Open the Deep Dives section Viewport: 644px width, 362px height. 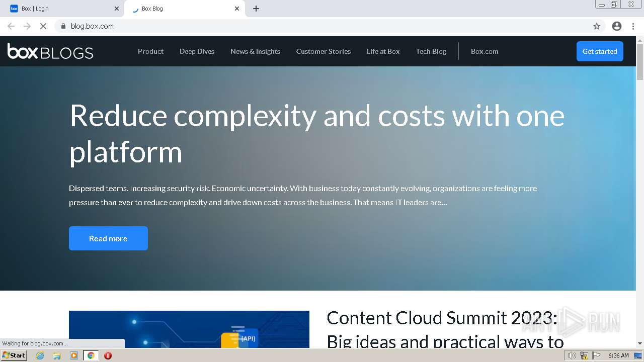click(x=197, y=51)
